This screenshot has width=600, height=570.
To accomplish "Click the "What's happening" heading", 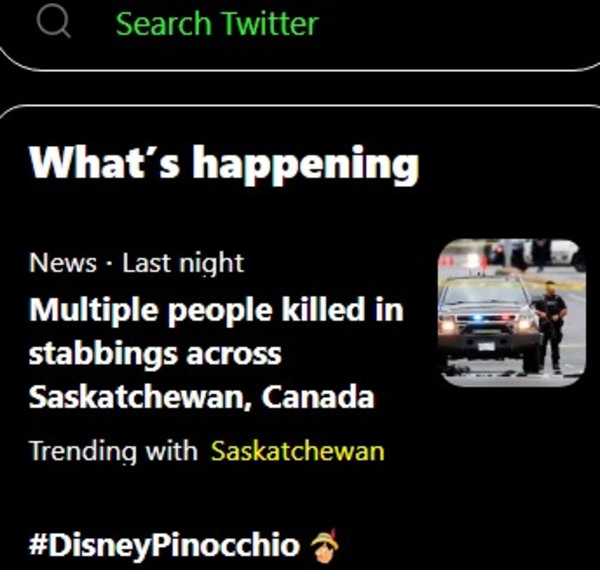I will [x=224, y=162].
